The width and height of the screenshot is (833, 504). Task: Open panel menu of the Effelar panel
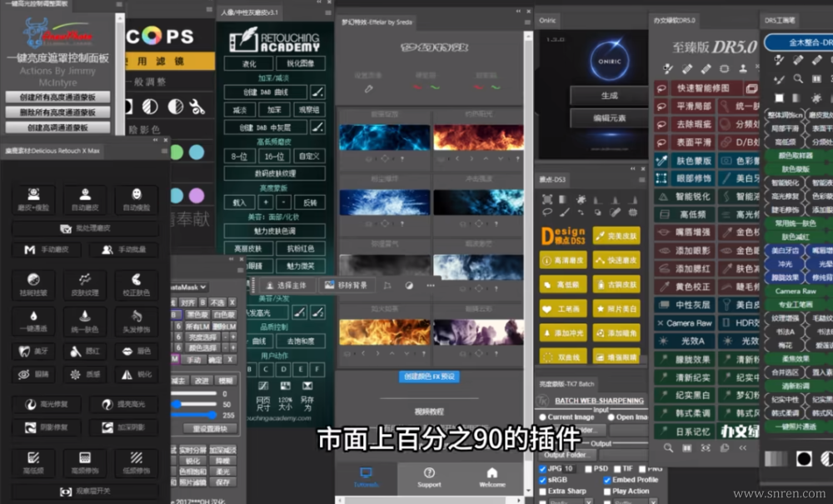click(x=527, y=22)
